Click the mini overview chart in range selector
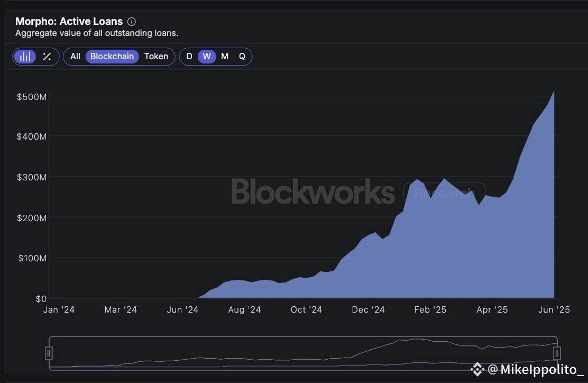The image size is (588, 383). click(x=303, y=353)
